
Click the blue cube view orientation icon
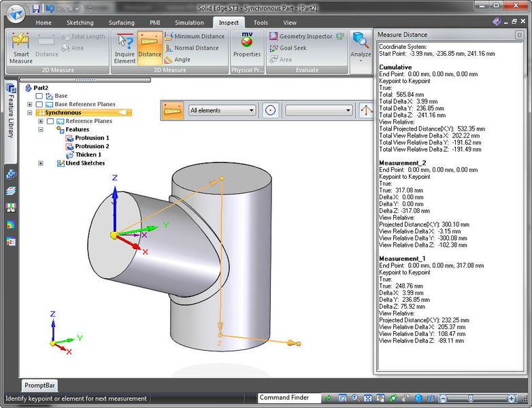pyautogui.click(x=418, y=398)
